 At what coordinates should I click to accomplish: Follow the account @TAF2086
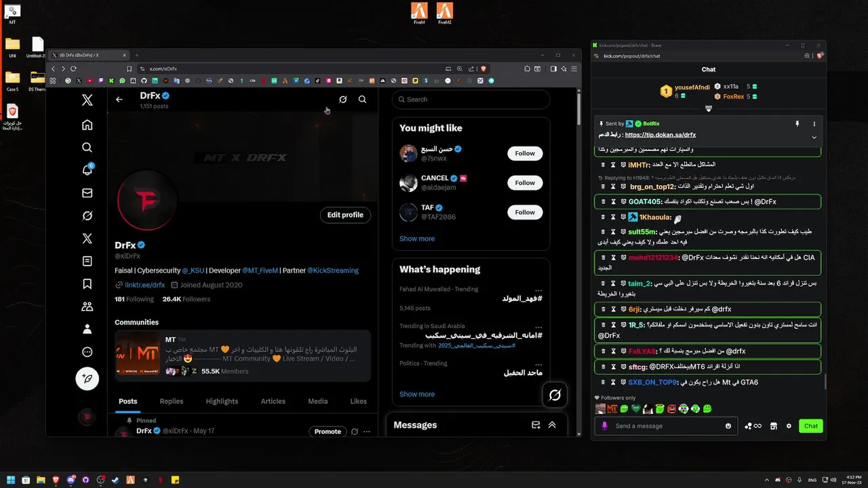tap(525, 212)
